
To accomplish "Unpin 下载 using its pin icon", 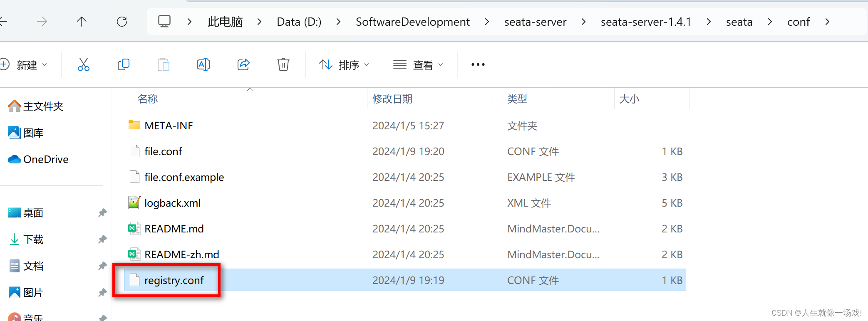I will (x=102, y=240).
